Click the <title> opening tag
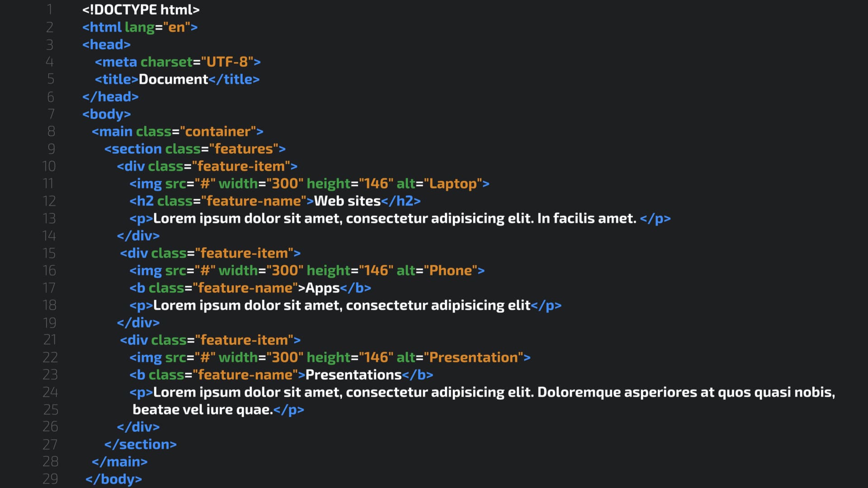 117,80
